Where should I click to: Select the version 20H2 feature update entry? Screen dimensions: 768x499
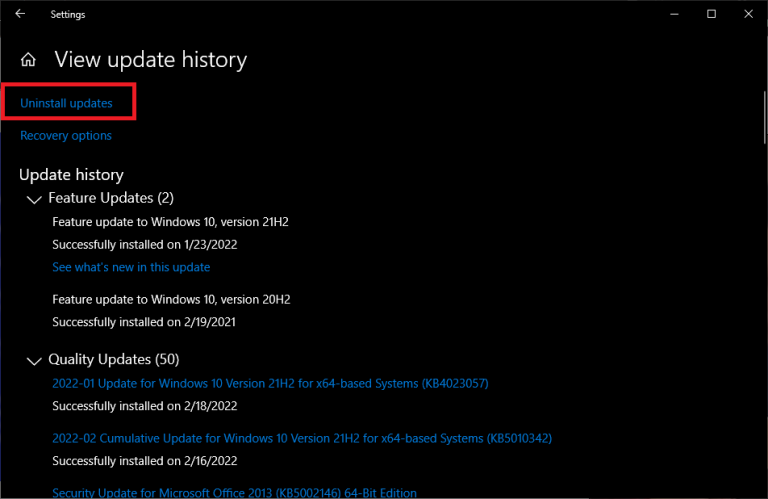pyautogui.click(x=171, y=299)
